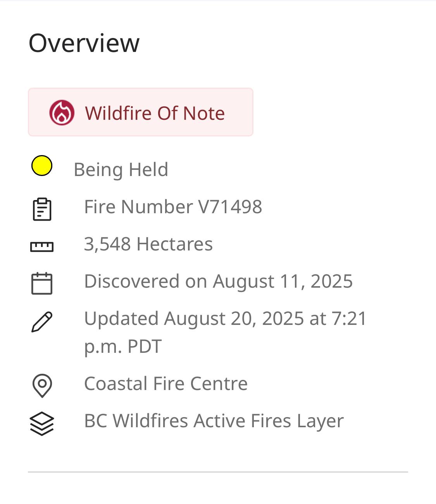Click the p.m. PDT timezone text
This screenshot has width=436, height=504.
tap(123, 346)
